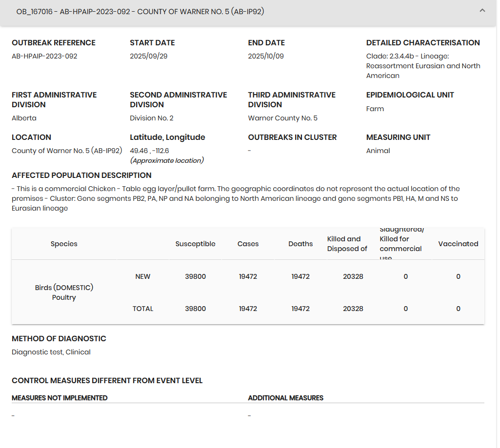Click the Alberta first administrative division value
500x448 pixels.
coord(24,118)
